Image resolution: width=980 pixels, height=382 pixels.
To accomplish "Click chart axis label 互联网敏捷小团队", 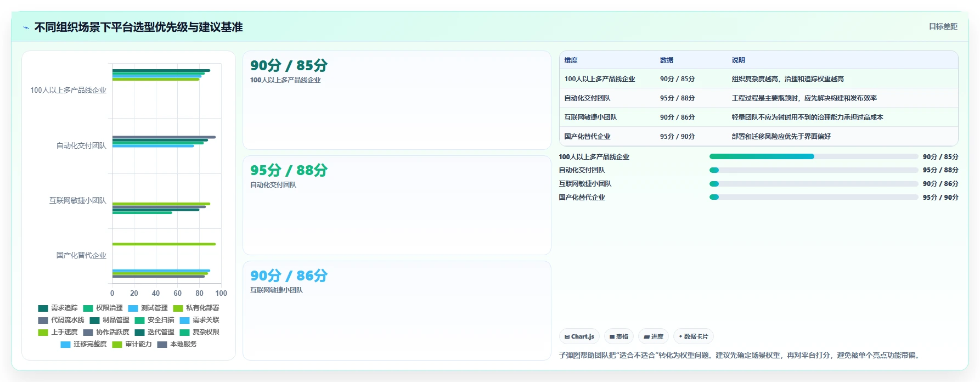I will point(78,200).
